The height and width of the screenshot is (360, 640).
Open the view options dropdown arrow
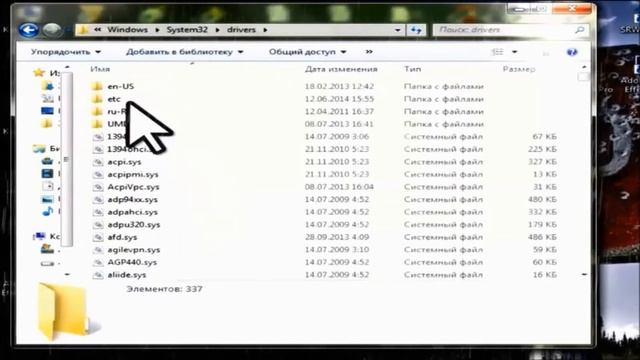click(x=514, y=52)
